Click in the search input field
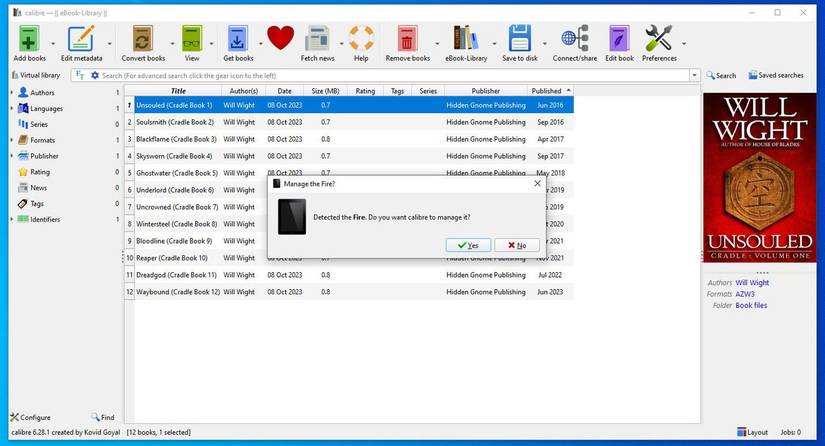The image size is (825, 446). click(395, 75)
